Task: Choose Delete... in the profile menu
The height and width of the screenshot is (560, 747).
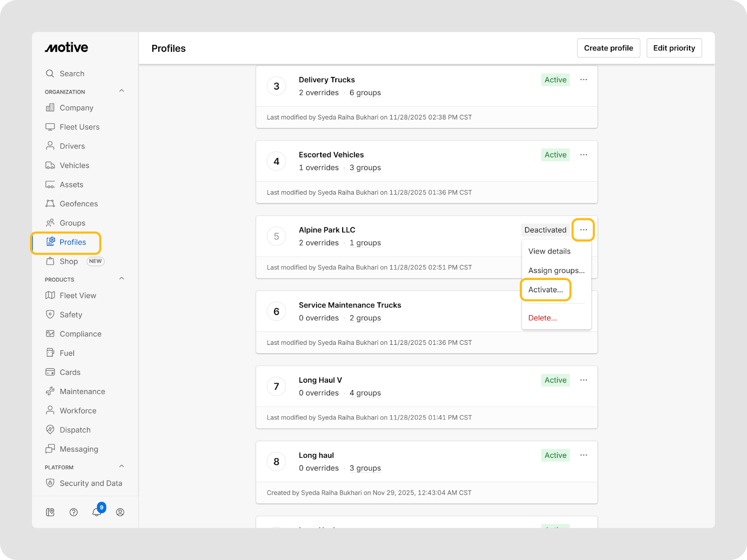Action: tap(543, 318)
